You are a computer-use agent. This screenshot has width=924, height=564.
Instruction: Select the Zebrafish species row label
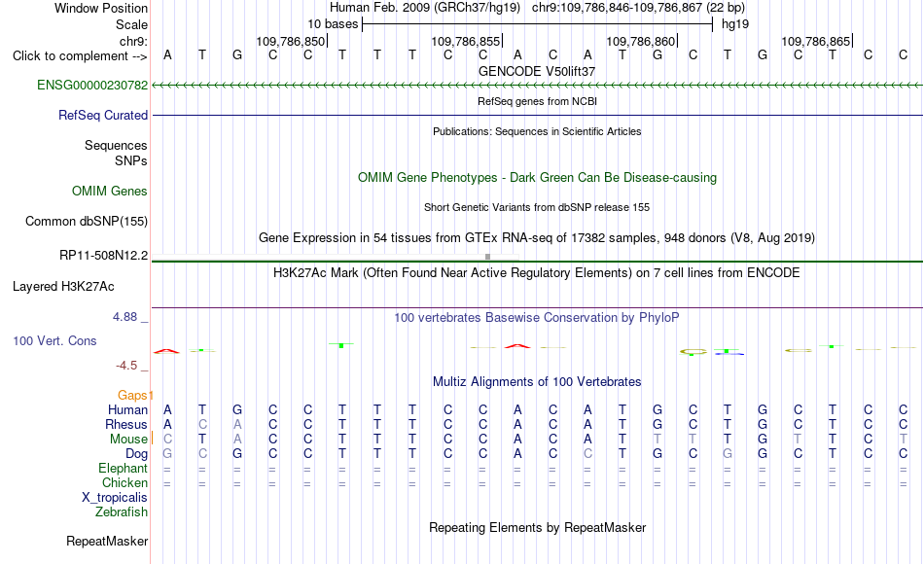122,511
